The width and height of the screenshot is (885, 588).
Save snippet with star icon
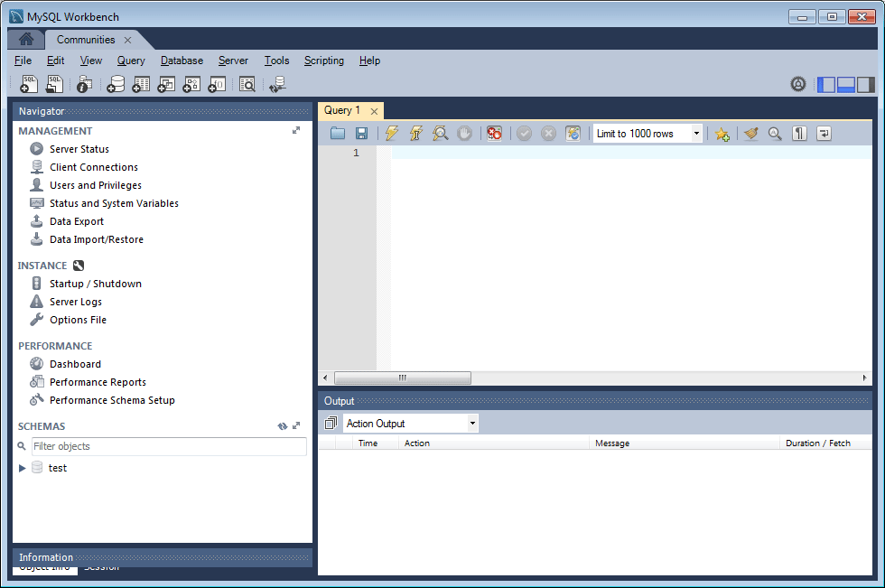(x=722, y=134)
